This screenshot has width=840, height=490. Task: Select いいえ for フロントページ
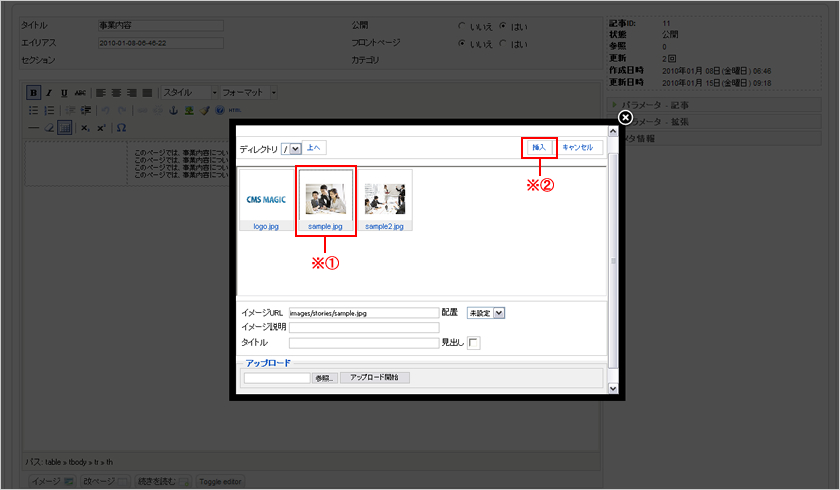[461, 43]
